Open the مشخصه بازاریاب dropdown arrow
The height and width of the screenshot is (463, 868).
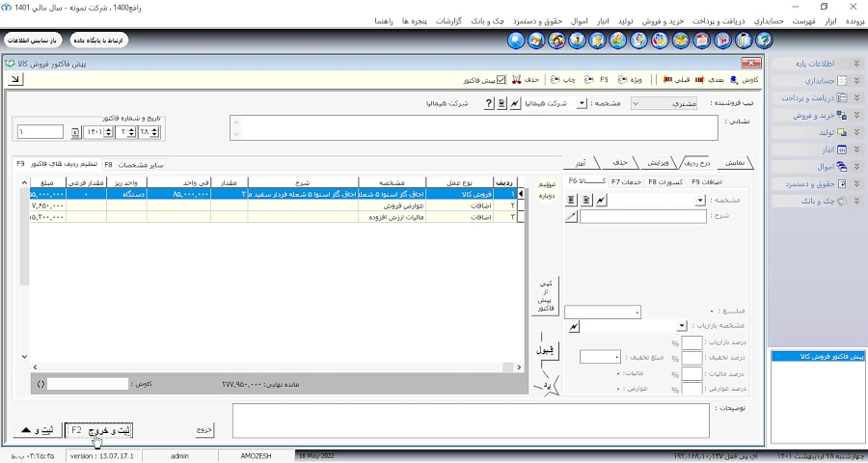tap(682, 326)
